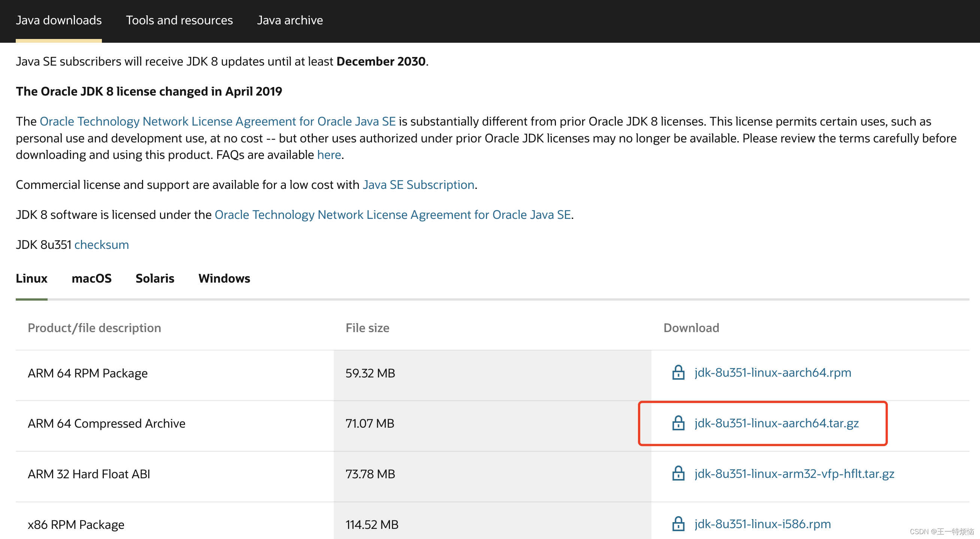Click the lock icon beside jdk-8u351-linux-aarch64.rpm
Viewport: 980px width, 539px height.
click(x=678, y=372)
